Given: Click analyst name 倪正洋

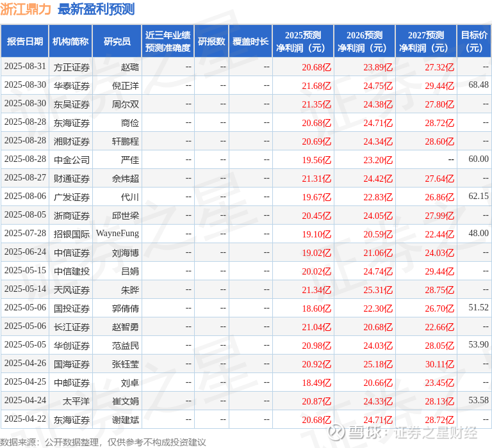Looking at the screenshot, I should [x=126, y=86].
